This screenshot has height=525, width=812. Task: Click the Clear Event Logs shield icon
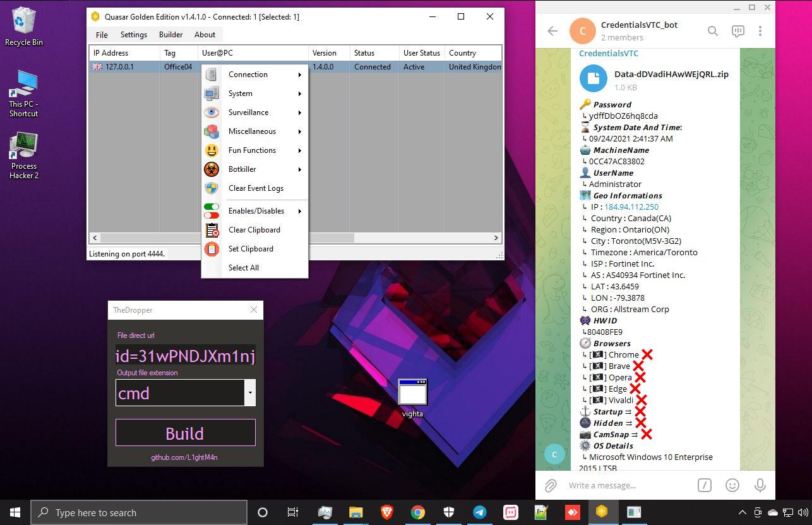212,188
